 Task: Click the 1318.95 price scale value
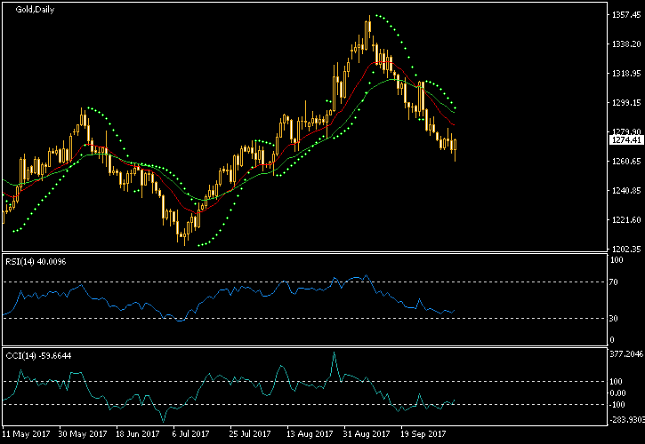[626, 74]
